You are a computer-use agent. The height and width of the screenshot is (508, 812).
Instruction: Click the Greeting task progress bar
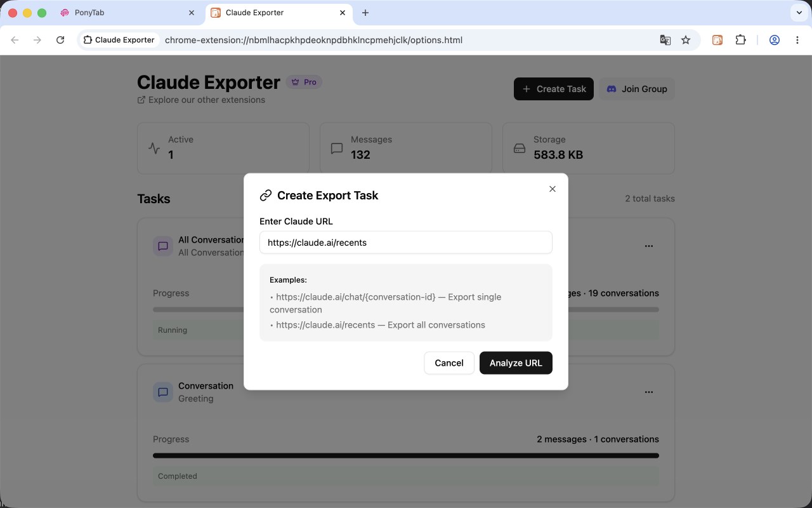(406, 455)
